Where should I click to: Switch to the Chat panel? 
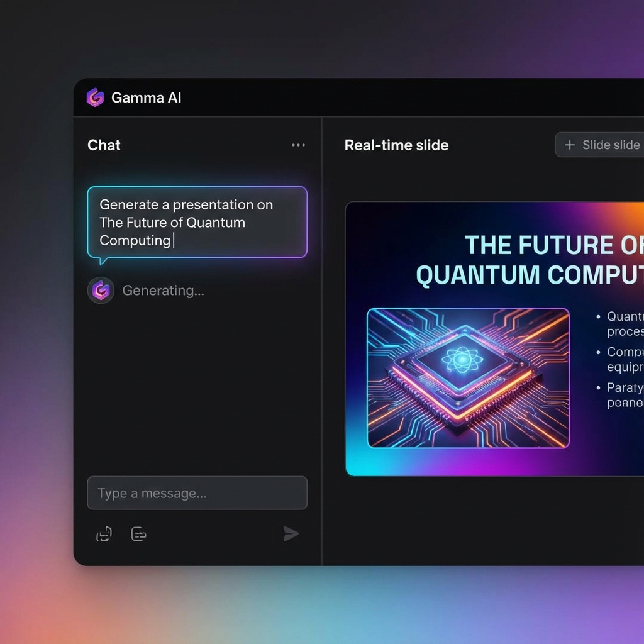103,145
